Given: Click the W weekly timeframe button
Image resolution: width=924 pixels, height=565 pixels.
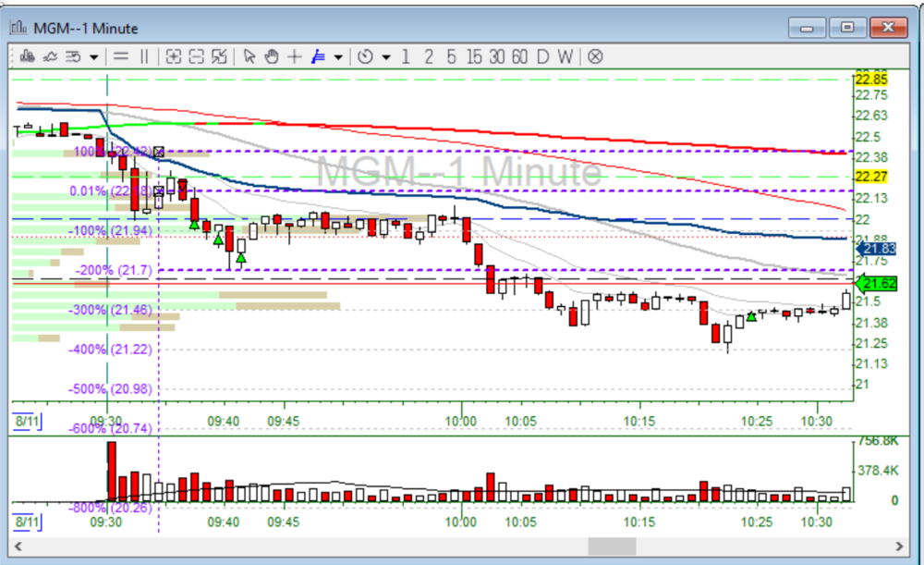Looking at the screenshot, I should 565,56.
